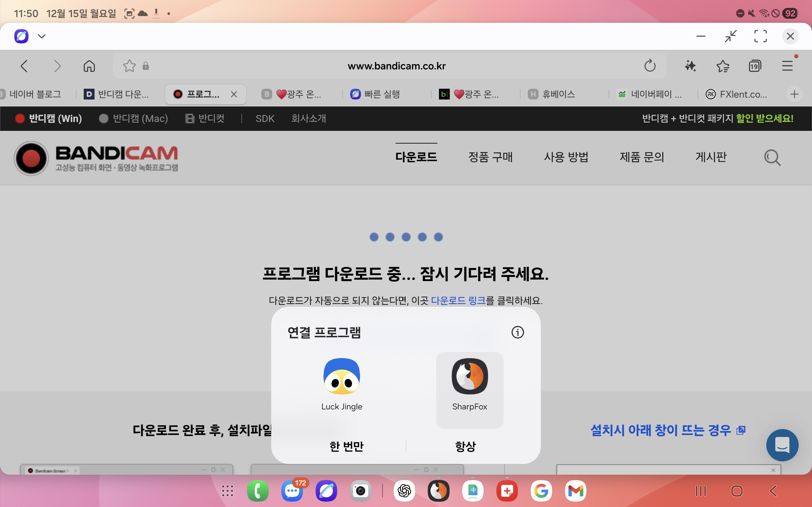This screenshot has height=507, width=812.
Task: Click the Bandicam site search magnifier
Action: click(x=772, y=157)
